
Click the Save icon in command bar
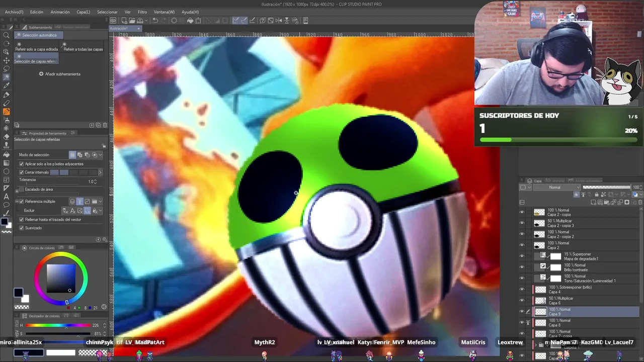(139, 21)
